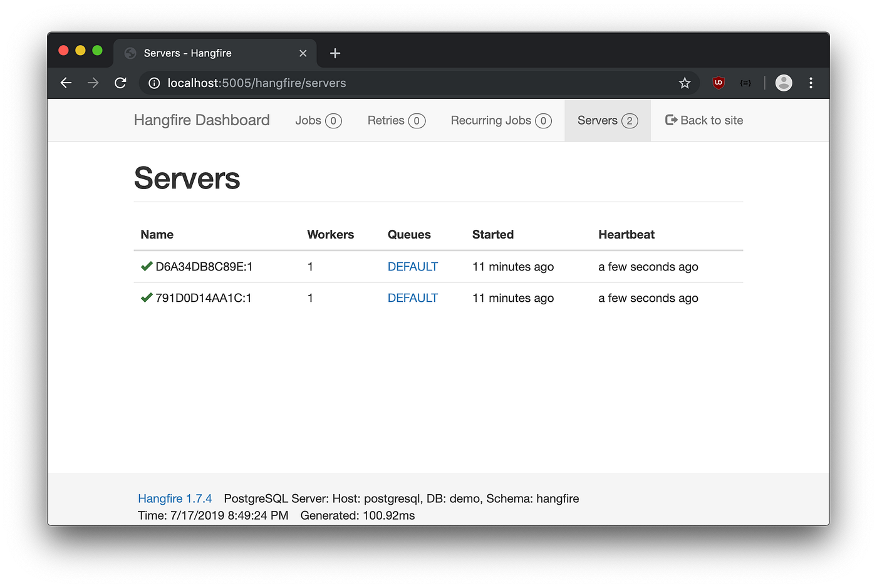Image resolution: width=877 pixels, height=588 pixels.
Task: Click the curly-braces extension icon
Action: pyautogui.click(x=745, y=83)
